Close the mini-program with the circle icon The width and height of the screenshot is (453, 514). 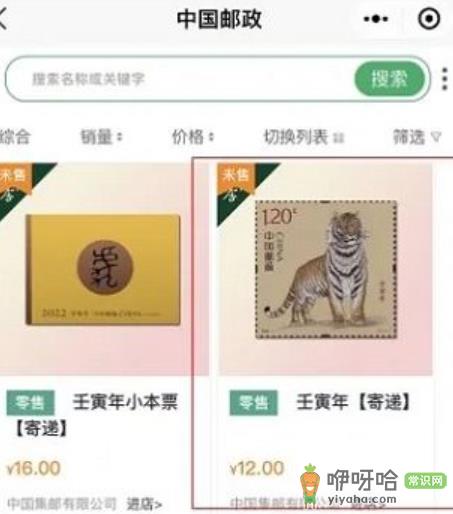pyautogui.click(x=429, y=19)
